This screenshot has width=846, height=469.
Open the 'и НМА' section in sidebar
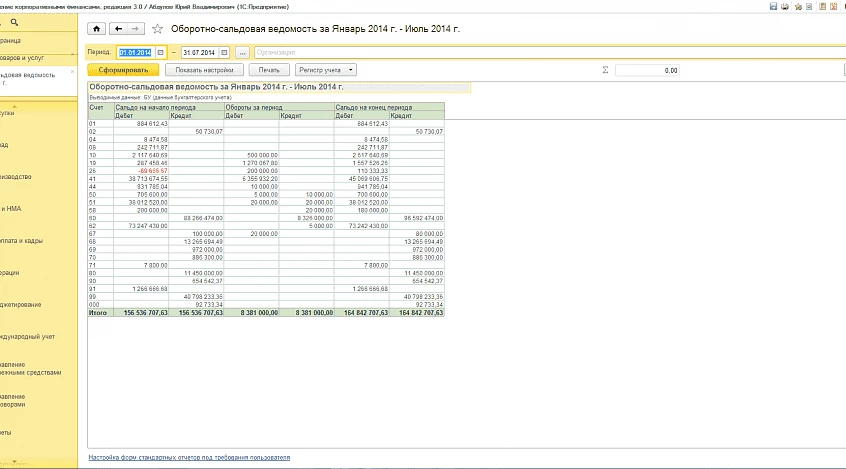coord(11,208)
